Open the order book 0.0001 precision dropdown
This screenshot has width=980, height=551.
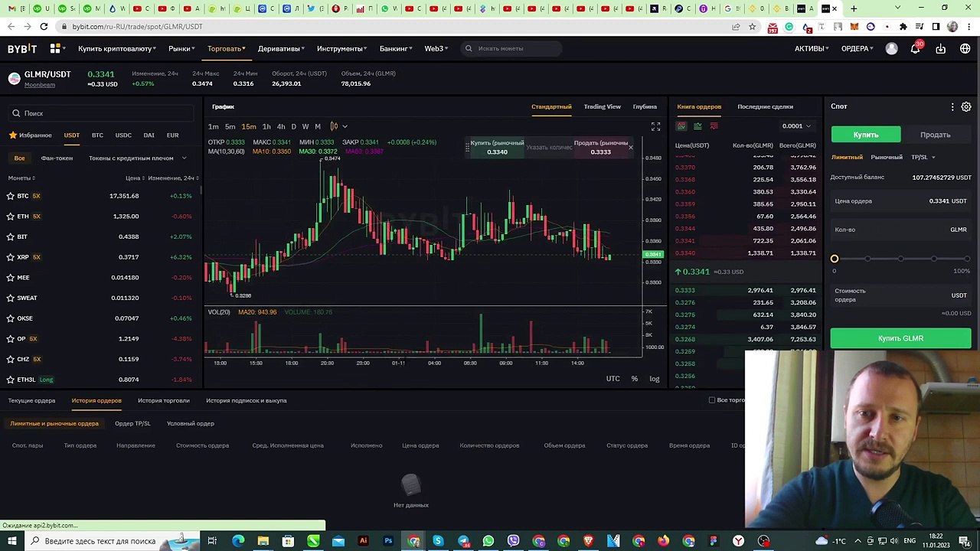796,126
